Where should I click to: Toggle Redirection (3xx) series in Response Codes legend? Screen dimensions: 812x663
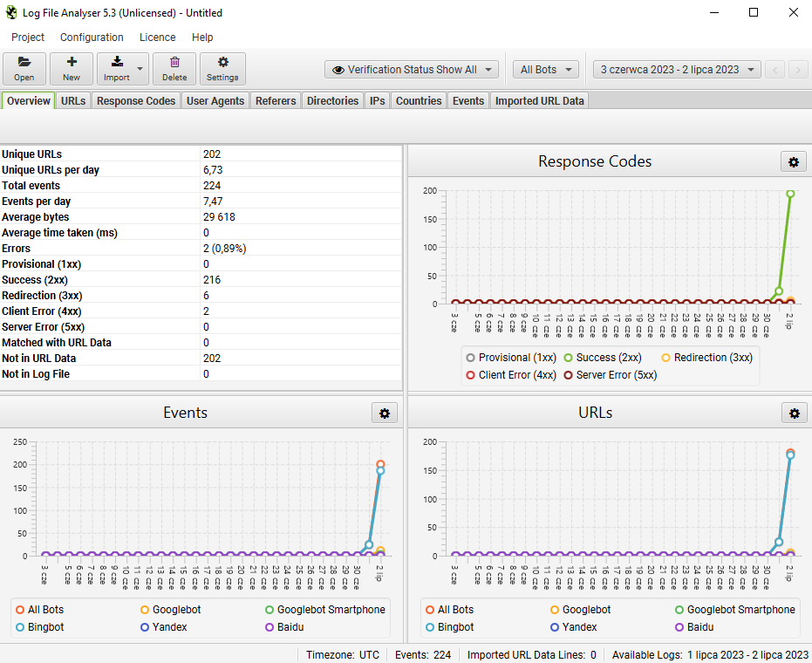[x=706, y=358]
